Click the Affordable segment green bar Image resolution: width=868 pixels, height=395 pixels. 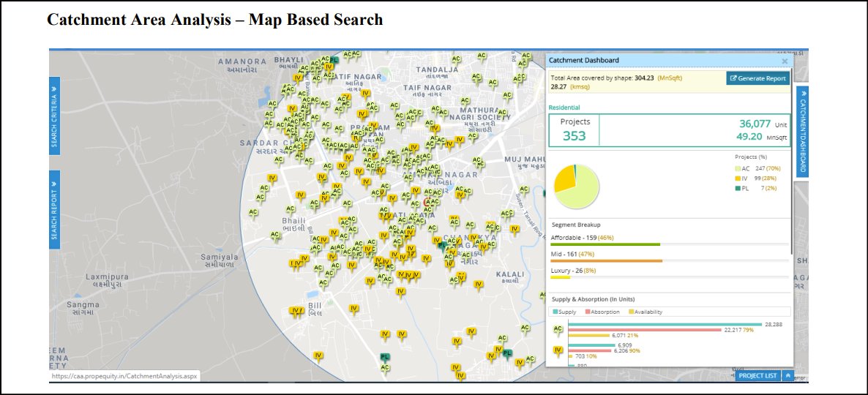[605, 244]
